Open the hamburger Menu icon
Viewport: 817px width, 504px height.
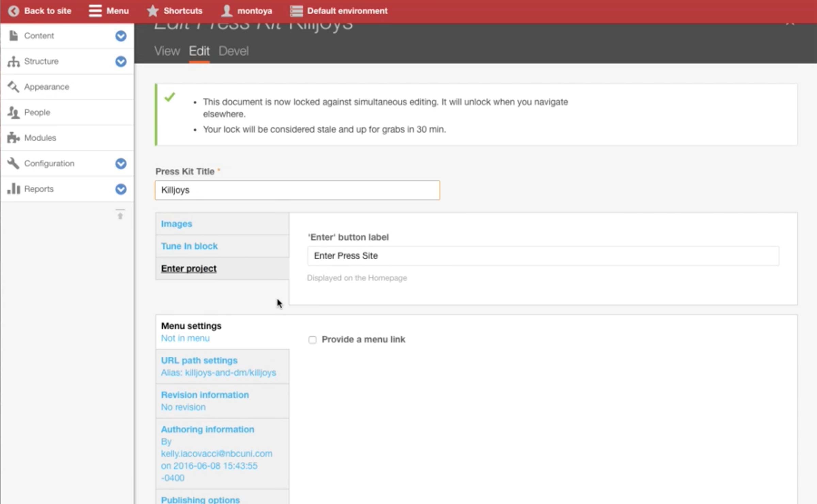(x=95, y=11)
